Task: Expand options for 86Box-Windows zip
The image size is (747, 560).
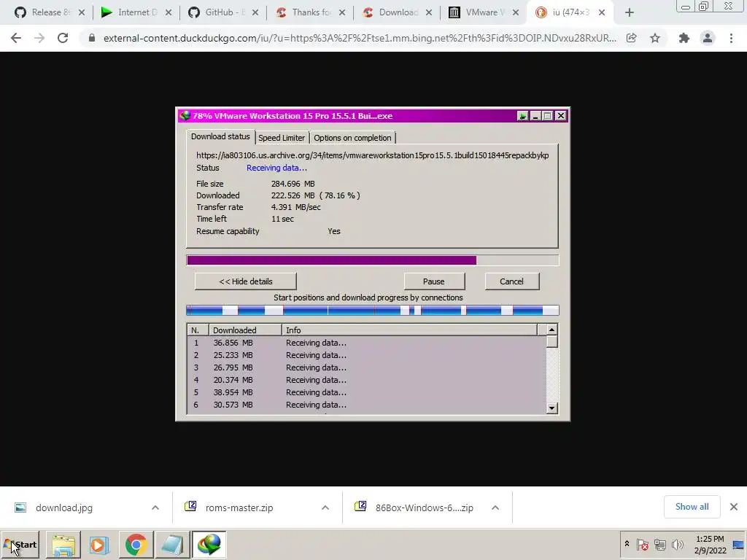Action: pyautogui.click(x=495, y=507)
